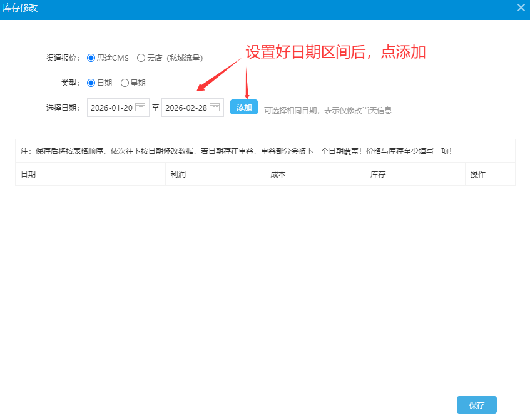The image size is (530, 420).
Task: Choose the 星期 type radio button
Action: click(125, 82)
